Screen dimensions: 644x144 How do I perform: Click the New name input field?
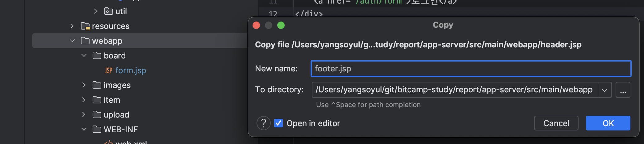coord(471,69)
